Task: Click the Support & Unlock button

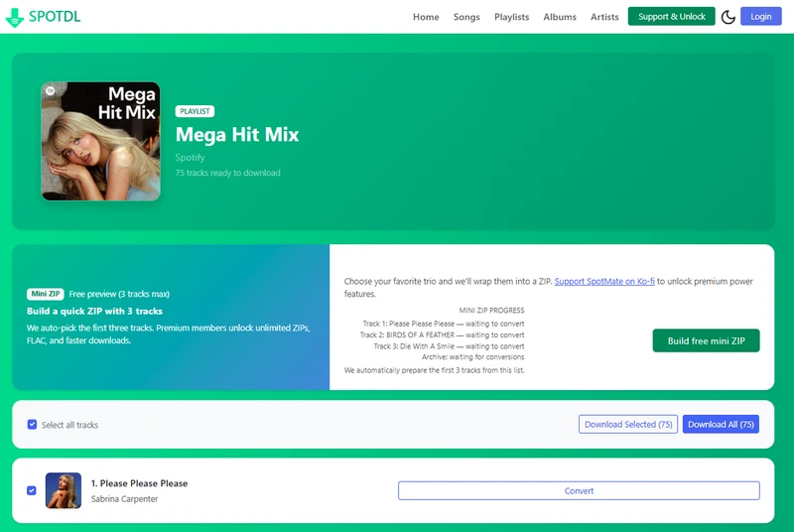Action: pyautogui.click(x=671, y=16)
